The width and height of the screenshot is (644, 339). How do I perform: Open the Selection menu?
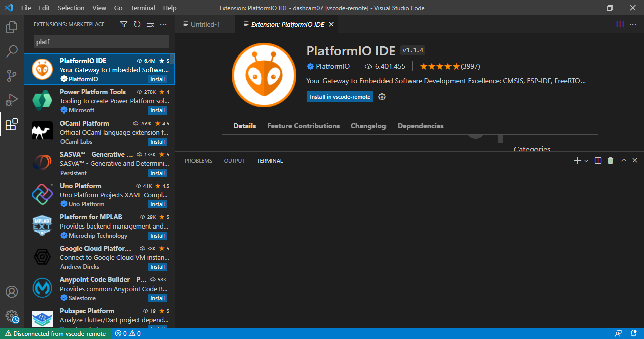point(71,8)
